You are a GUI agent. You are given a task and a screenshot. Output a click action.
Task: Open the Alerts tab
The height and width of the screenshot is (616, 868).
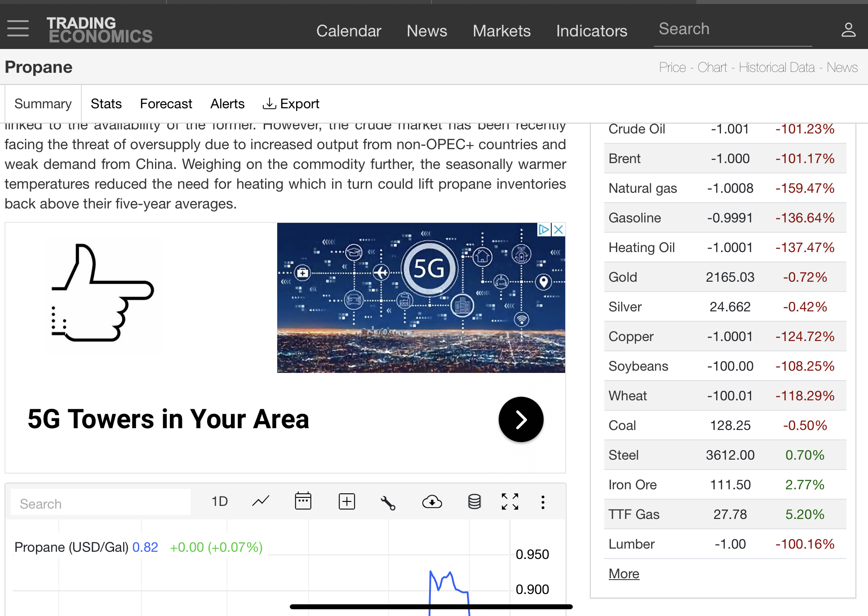click(227, 104)
